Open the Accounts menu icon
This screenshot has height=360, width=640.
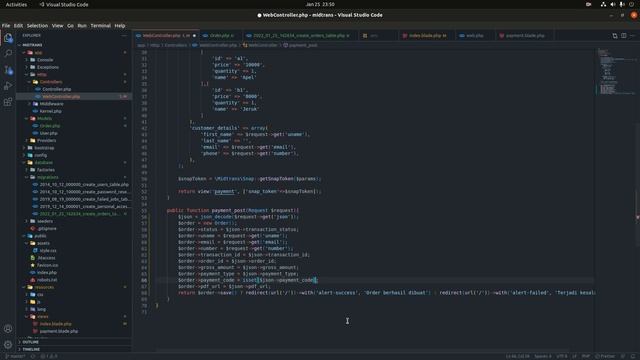coord(8,329)
